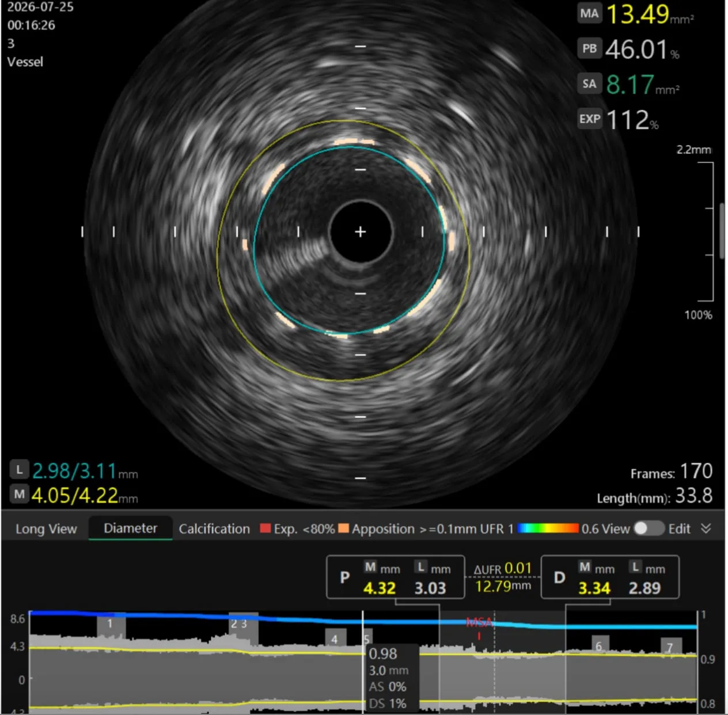The image size is (728, 715).
Task: Click the Frames 170 readout
Action: (671, 472)
